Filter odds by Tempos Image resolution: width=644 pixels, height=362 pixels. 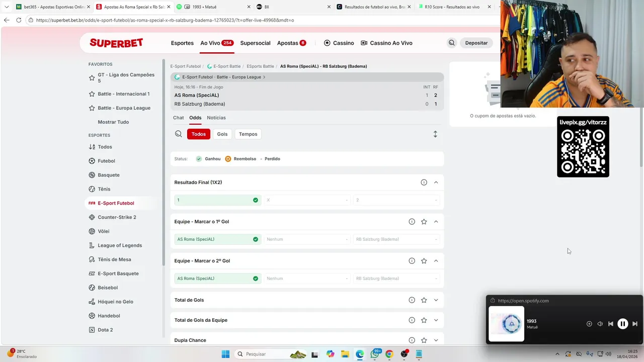(248, 134)
